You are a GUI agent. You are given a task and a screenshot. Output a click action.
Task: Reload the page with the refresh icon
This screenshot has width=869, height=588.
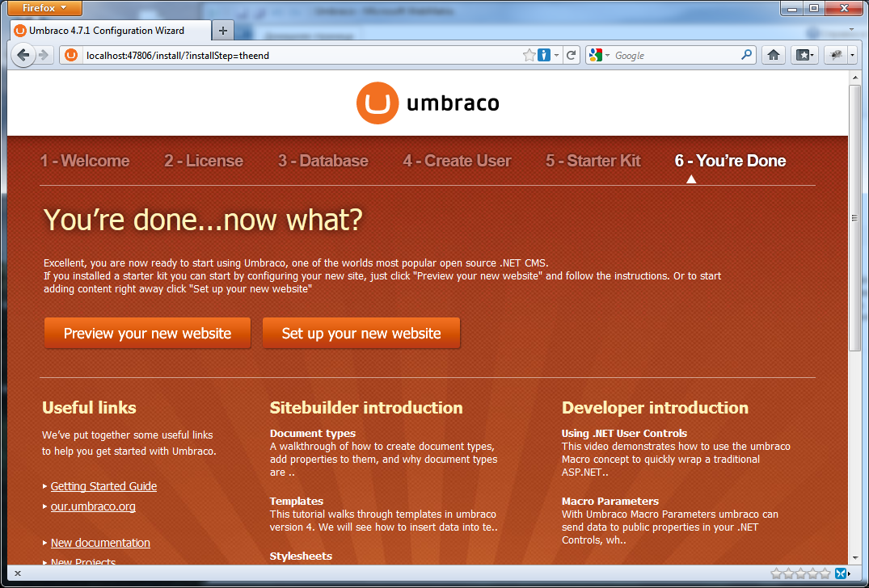(x=572, y=56)
